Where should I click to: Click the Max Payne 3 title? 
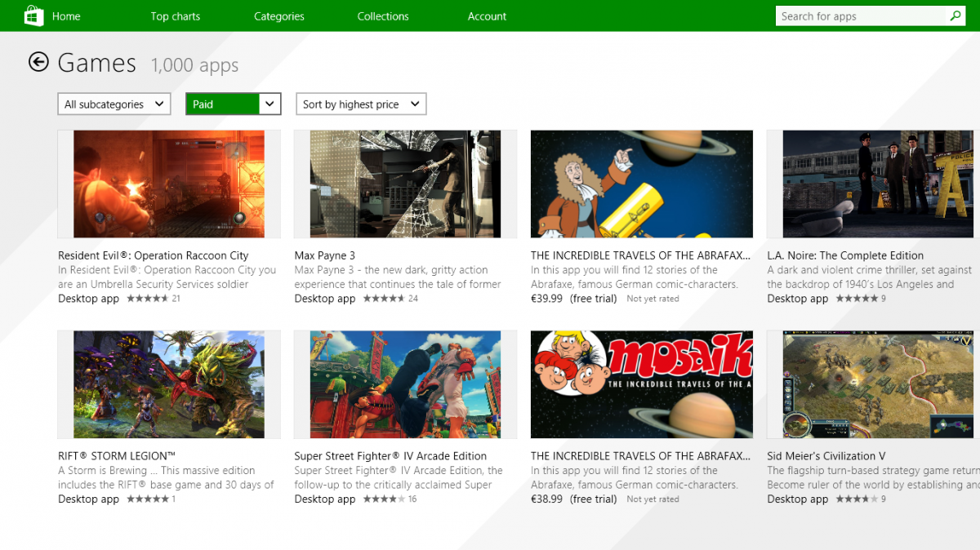(x=325, y=255)
